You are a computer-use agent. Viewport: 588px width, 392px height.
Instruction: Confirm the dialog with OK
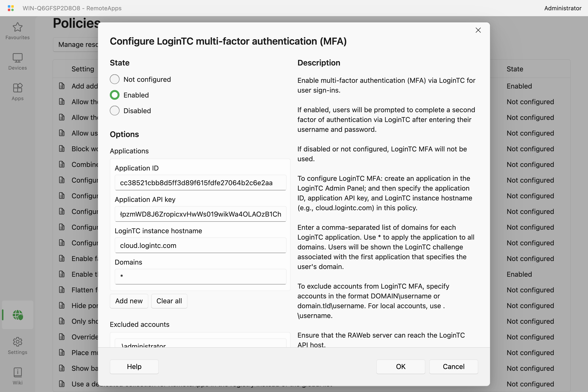point(400,367)
